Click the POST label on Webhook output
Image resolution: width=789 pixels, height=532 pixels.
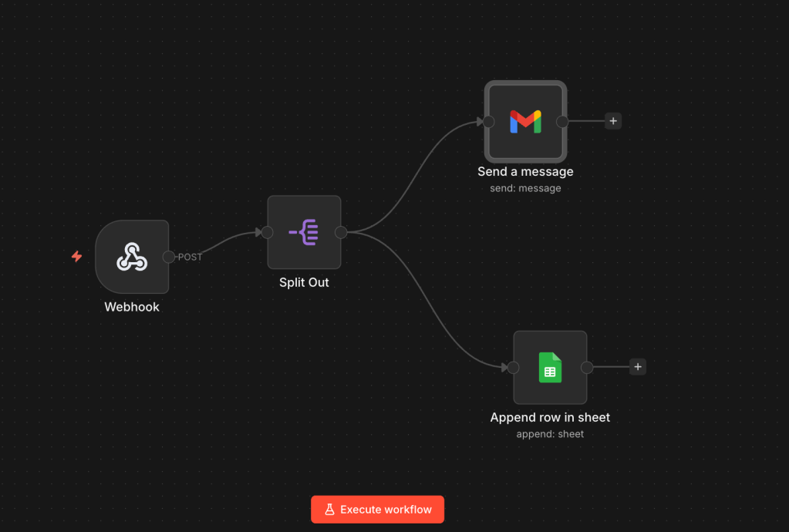tap(189, 257)
